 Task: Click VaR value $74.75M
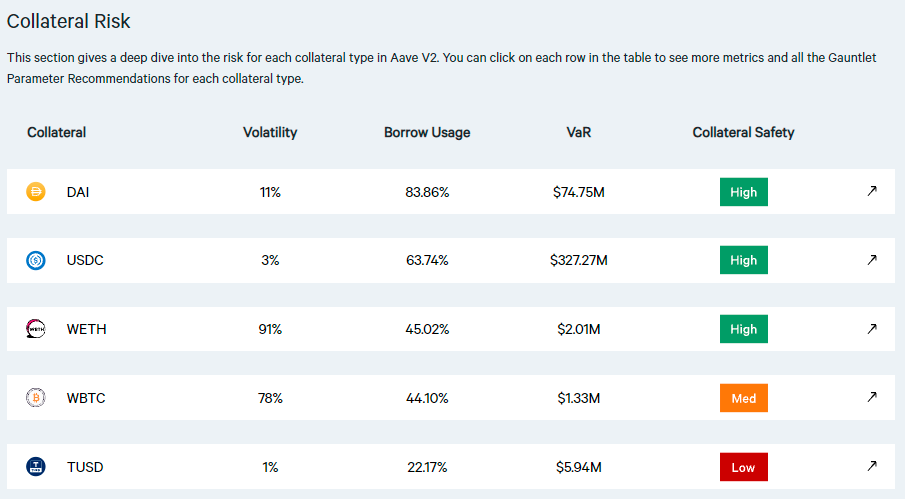coord(579,192)
